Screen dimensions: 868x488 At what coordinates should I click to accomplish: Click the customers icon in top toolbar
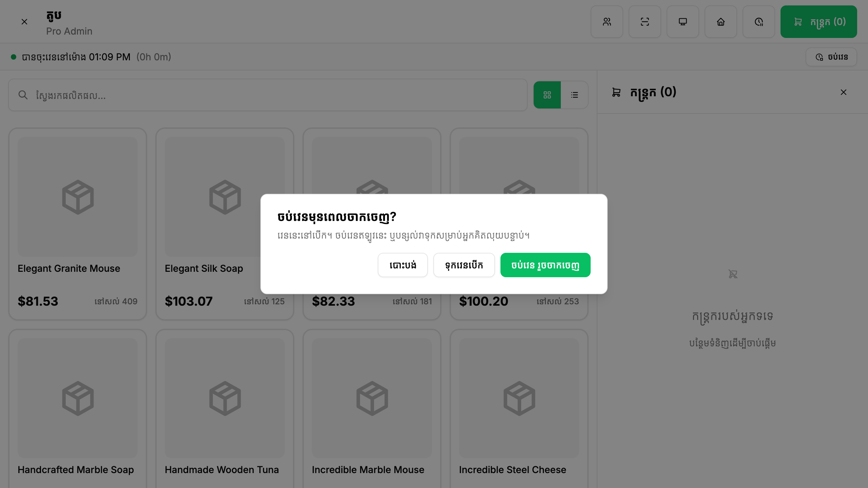(x=607, y=22)
